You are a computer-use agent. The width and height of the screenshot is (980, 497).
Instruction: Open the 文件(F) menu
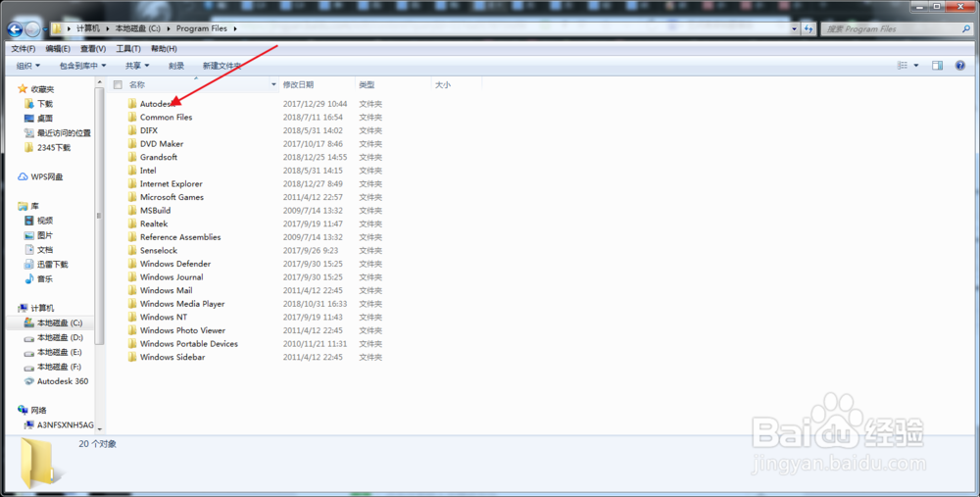(24, 49)
